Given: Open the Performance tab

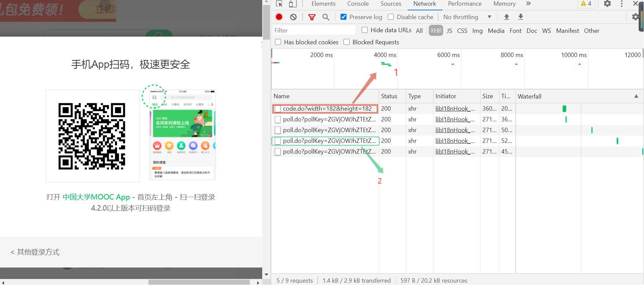Looking at the screenshot, I should [x=465, y=4].
